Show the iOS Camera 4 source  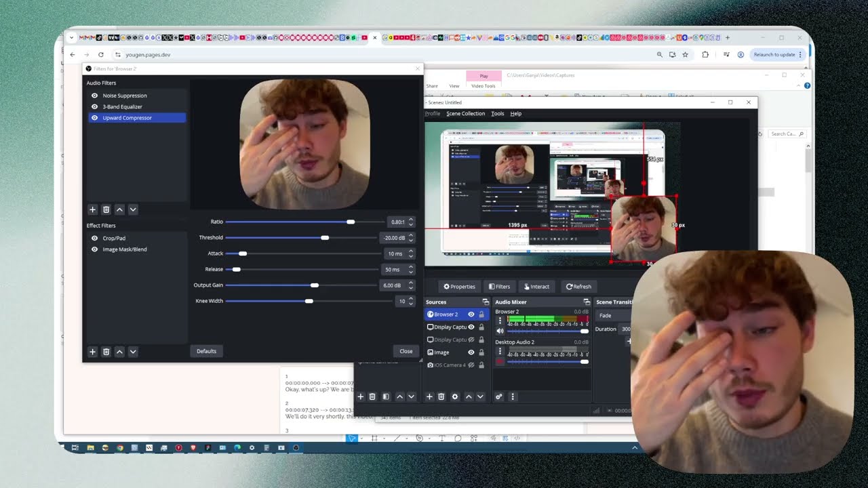click(471, 365)
